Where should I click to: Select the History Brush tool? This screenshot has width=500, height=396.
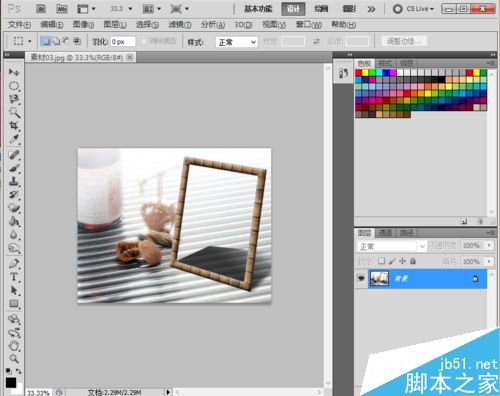[14, 195]
